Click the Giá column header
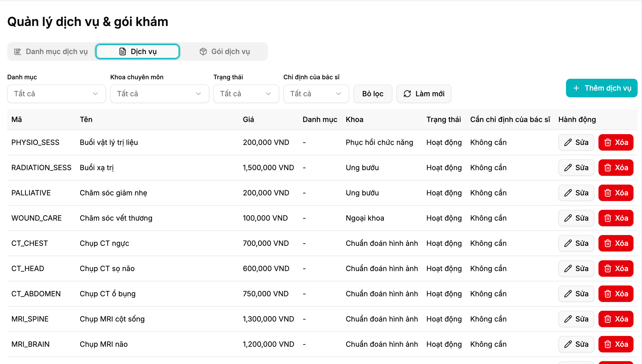Image resolution: width=642 pixels, height=364 pixels. tap(248, 119)
